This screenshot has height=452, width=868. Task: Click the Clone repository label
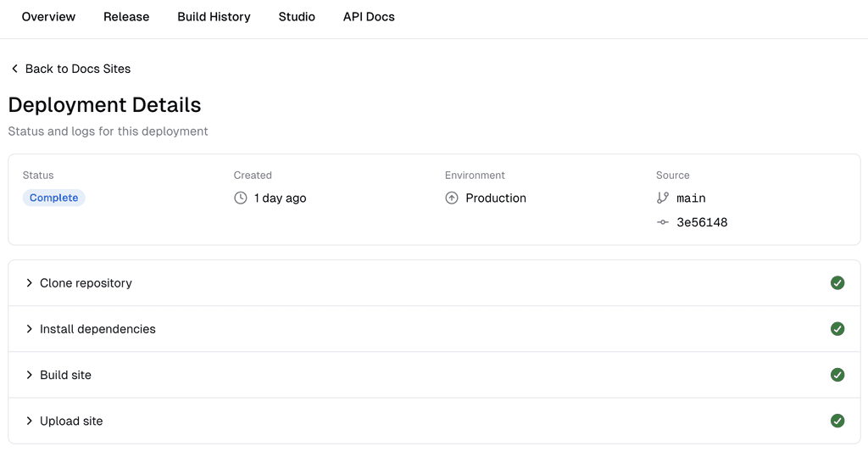[x=86, y=283]
